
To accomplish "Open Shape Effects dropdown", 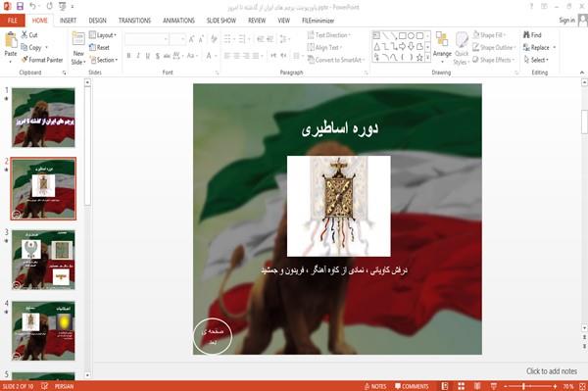I will click(x=493, y=60).
